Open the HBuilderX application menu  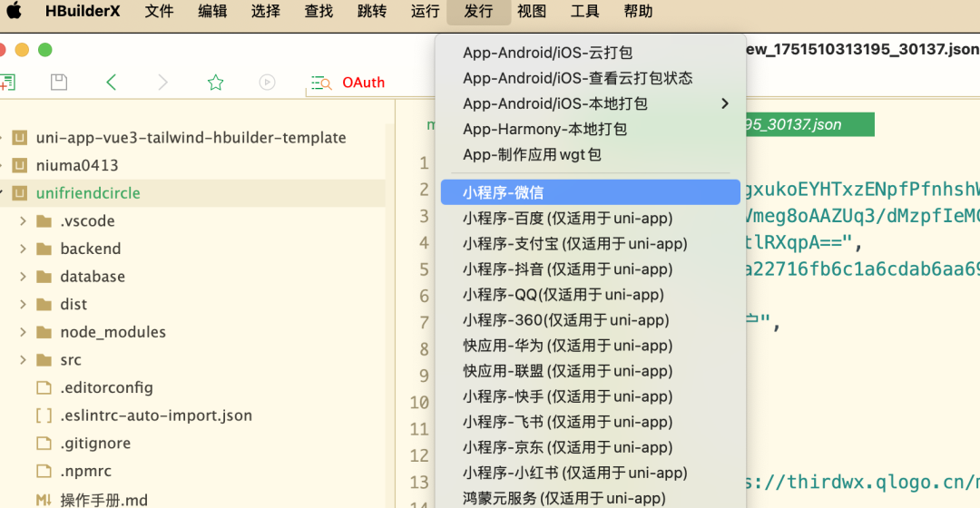click(x=83, y=11)
